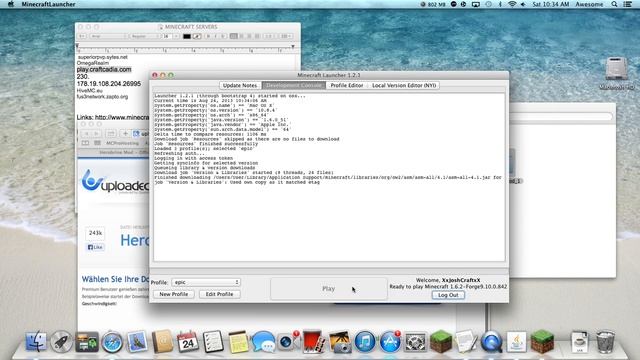Toggle underline in TextEdit toolbar
Viewport: 640px width, 360px height.
click(223, 36)
